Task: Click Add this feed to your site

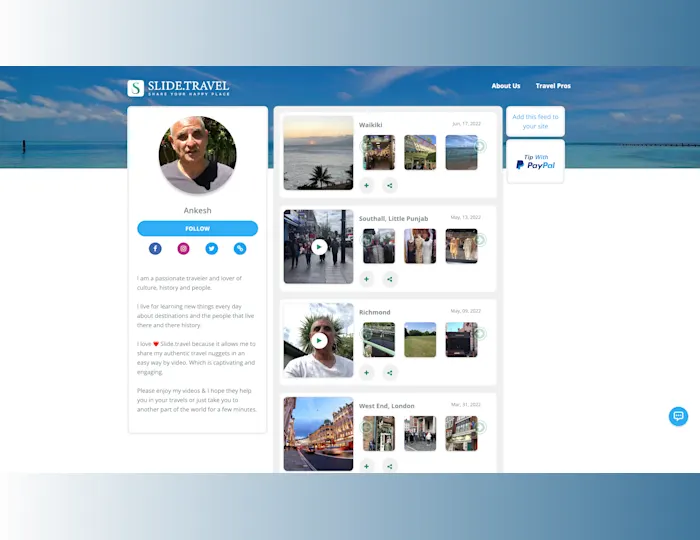Action: [x=535, y=121]
